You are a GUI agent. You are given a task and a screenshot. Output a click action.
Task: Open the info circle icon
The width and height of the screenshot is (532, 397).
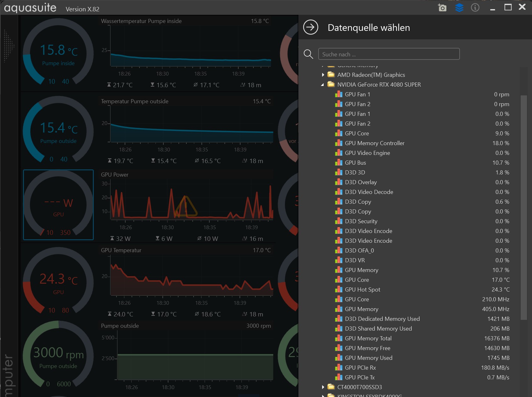pos(475,8)
